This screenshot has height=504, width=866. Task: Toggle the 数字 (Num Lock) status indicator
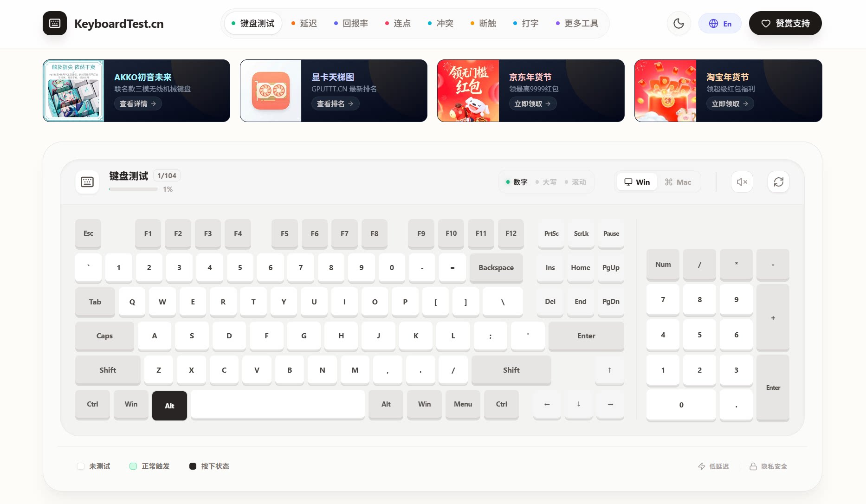pos(517,182)
